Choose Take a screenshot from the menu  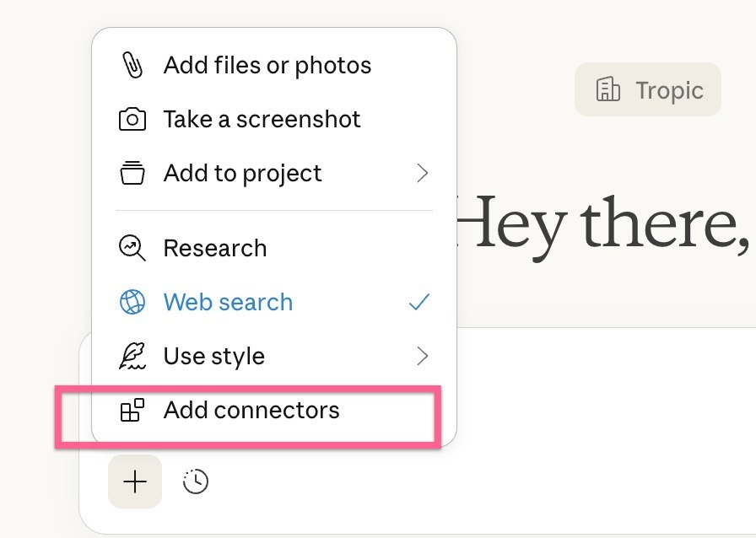tap(262, 120)
